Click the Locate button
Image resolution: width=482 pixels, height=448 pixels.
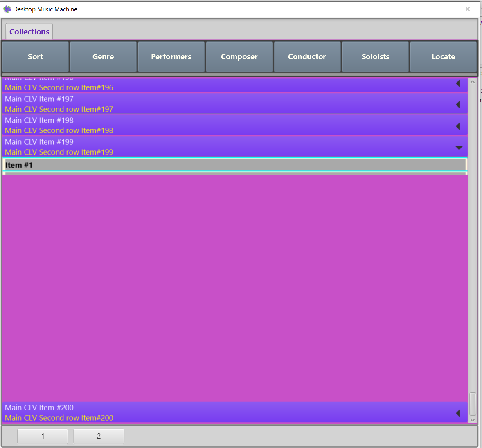click(443, 57)
